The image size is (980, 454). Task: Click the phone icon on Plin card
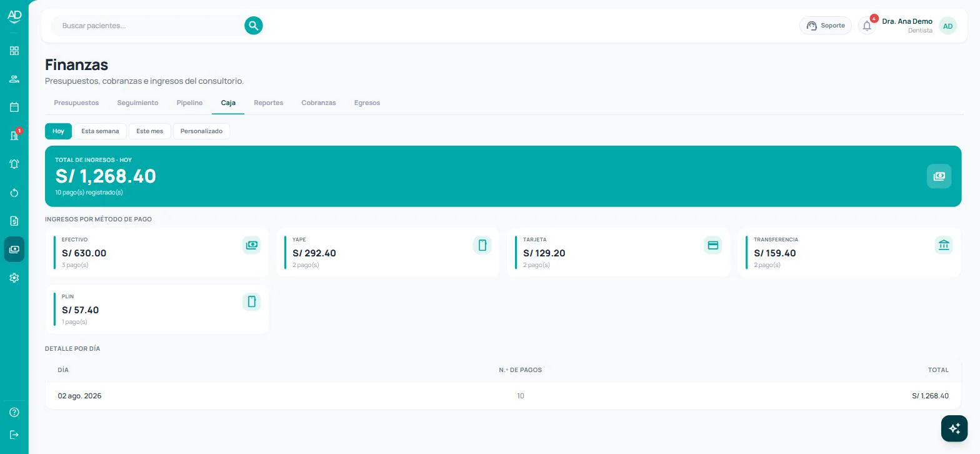click(x=251, y=302)
